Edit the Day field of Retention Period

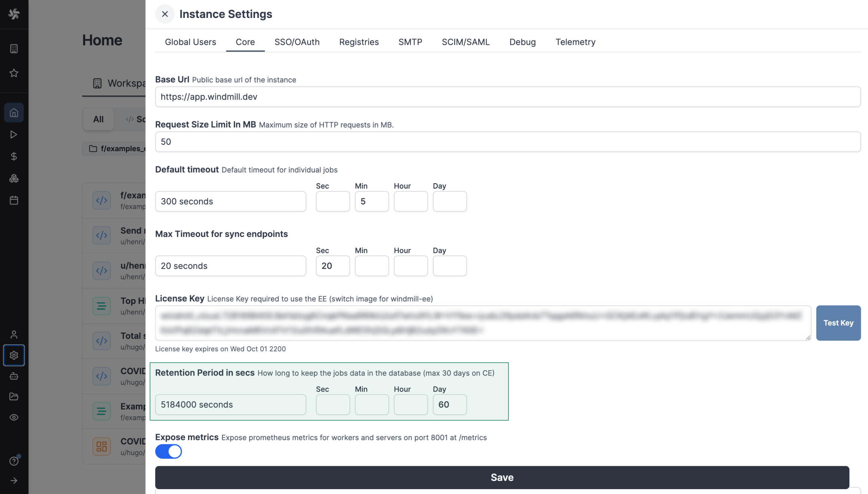pos(449,405)
